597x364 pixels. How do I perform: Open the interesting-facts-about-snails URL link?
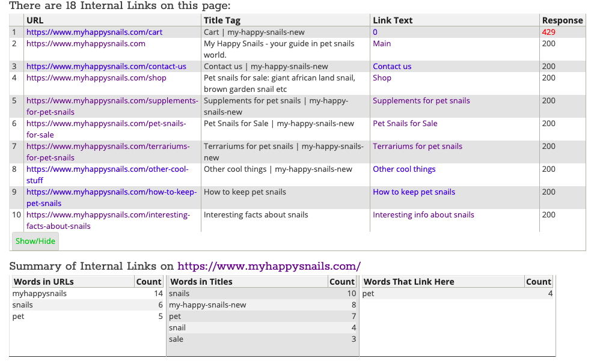coord(108,220)
